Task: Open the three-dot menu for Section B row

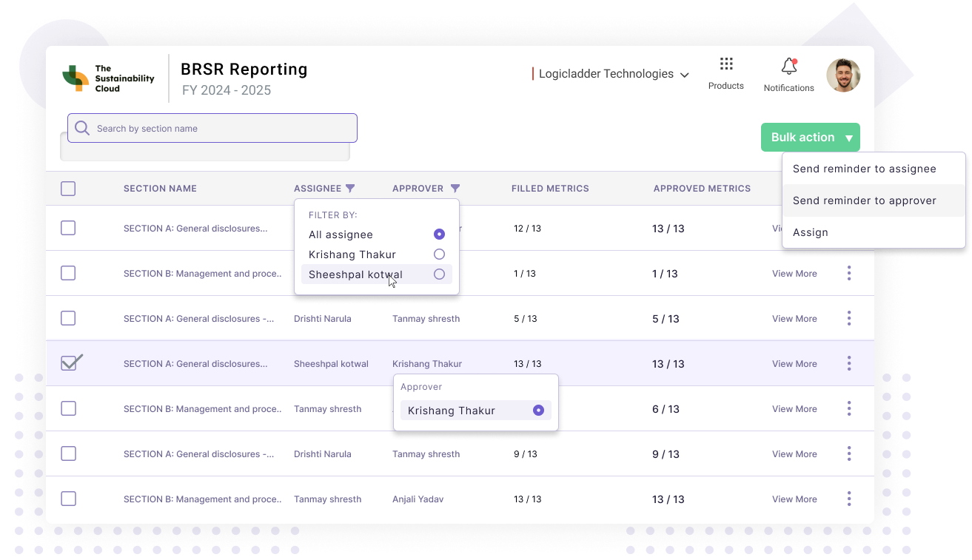Action: 848,273
